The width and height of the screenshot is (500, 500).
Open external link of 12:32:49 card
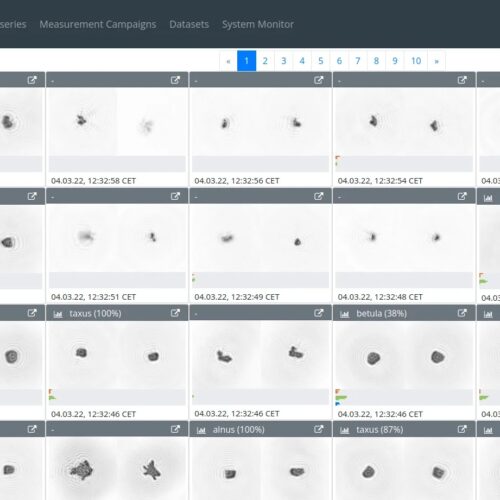[319, 196]
